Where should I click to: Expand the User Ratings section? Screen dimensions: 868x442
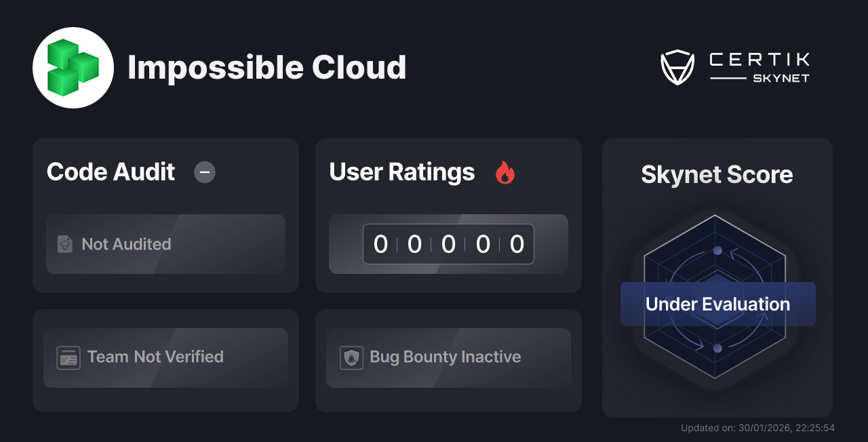click(401, 173)
